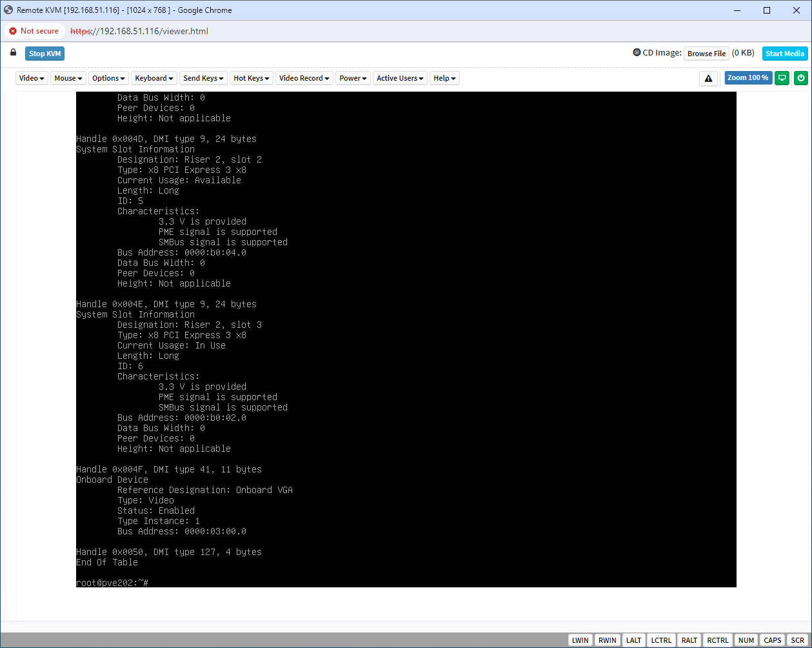
Task: Toggle the LALT key indicator
Action: (633, 640)
